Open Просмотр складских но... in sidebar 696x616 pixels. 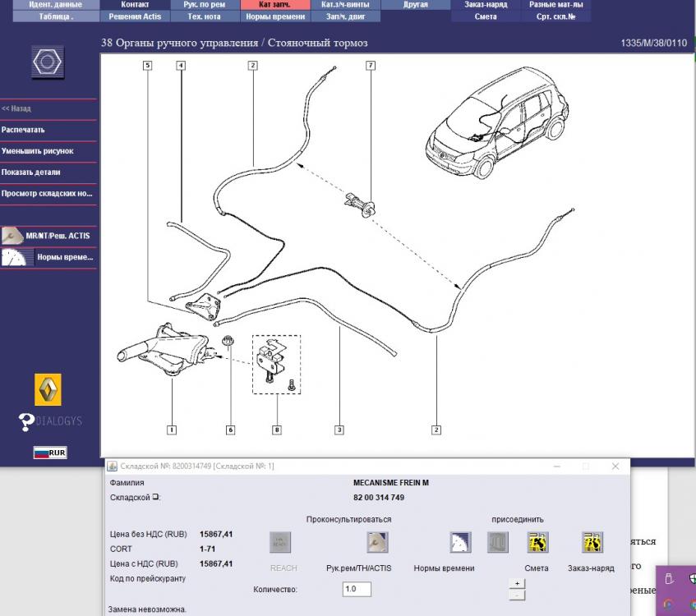coord(48,194)
